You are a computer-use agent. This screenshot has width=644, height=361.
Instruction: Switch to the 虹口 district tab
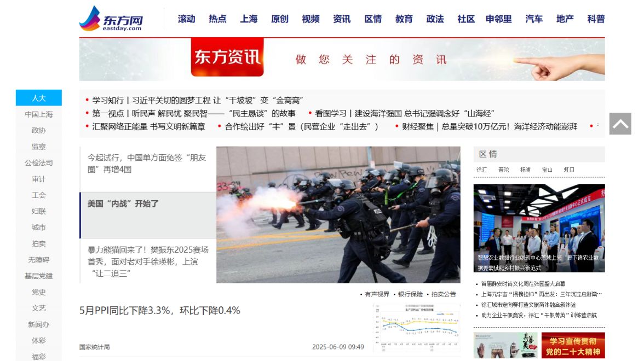(569, 170)
